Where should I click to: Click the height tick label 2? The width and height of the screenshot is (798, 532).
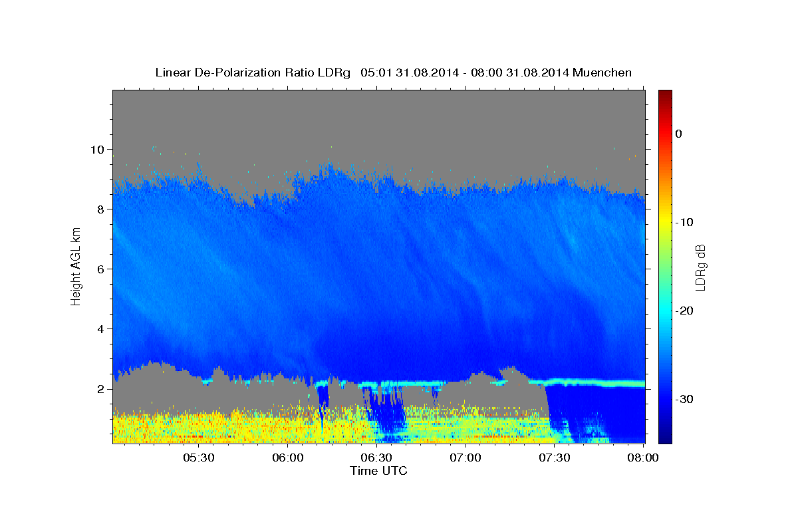coord(99,389)
